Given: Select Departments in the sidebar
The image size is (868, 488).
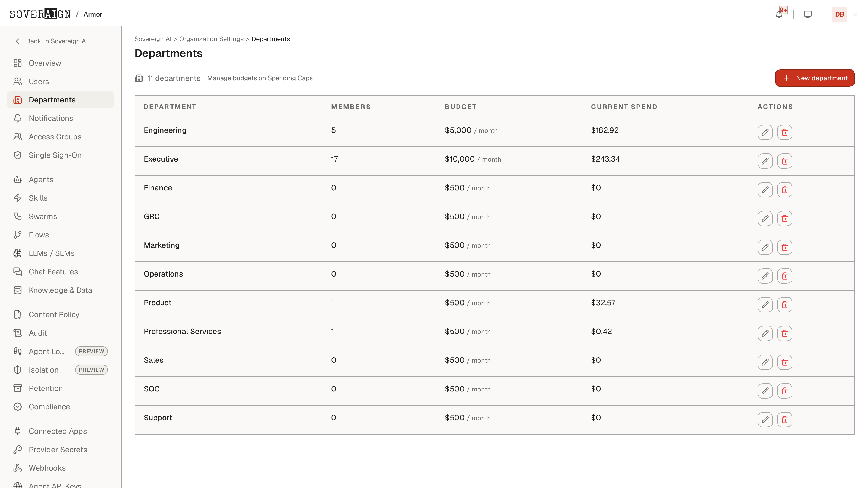Looking at the screenshot, I should tap(61, 100).
